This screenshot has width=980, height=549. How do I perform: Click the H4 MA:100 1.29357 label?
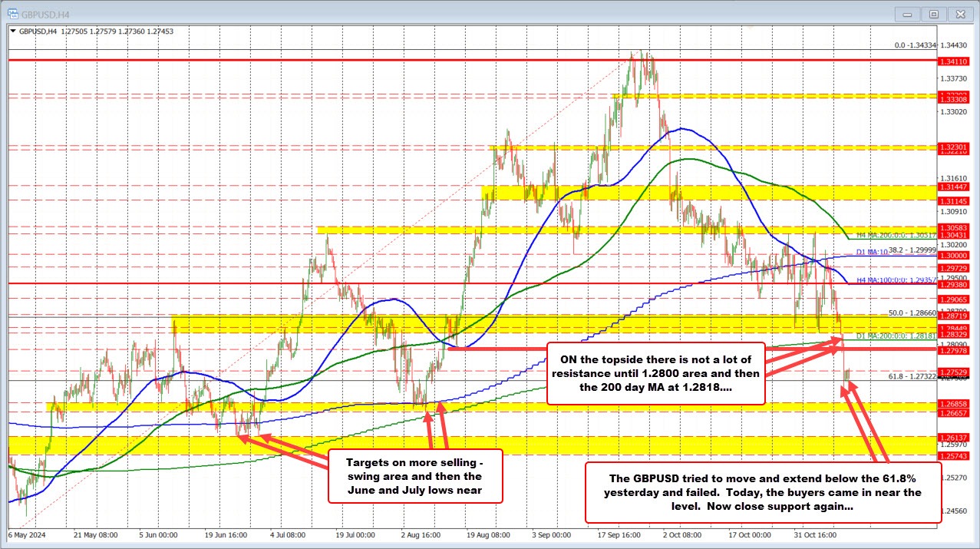click(x=896, y=279)
